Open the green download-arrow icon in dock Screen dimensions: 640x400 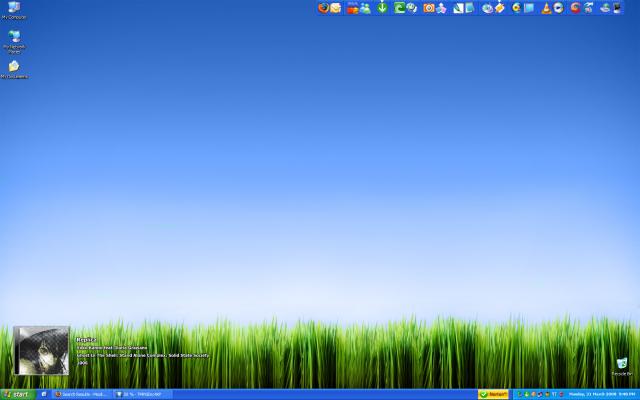click(382, 8)
